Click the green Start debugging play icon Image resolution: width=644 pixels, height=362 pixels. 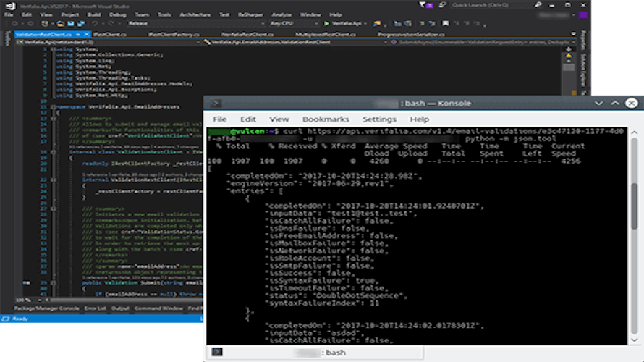326,23
